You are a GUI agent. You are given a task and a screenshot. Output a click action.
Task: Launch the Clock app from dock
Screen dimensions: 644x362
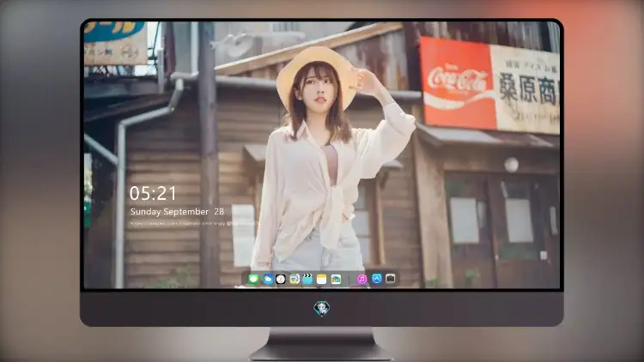(281, 279)
